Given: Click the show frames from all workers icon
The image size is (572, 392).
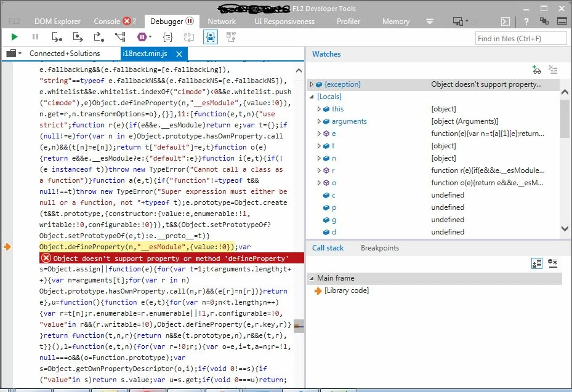Looking at the screenshot, I should [553, 263].
